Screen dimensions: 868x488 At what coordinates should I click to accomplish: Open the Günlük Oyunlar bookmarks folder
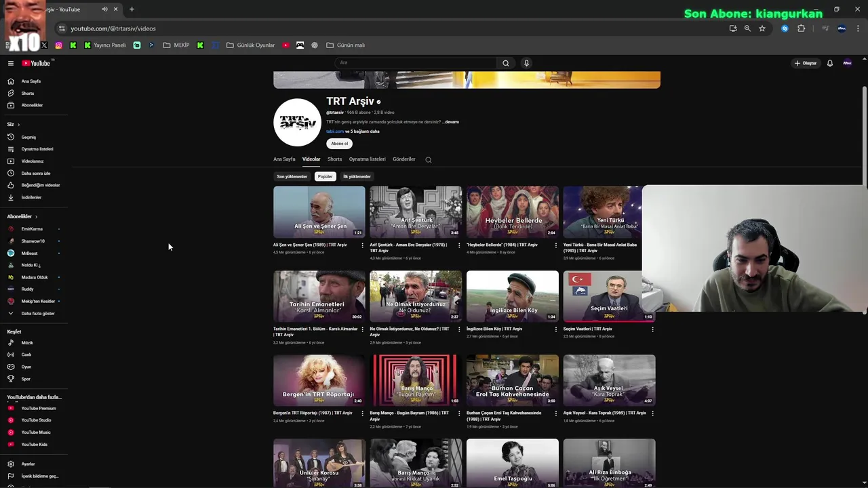(250, 45)
